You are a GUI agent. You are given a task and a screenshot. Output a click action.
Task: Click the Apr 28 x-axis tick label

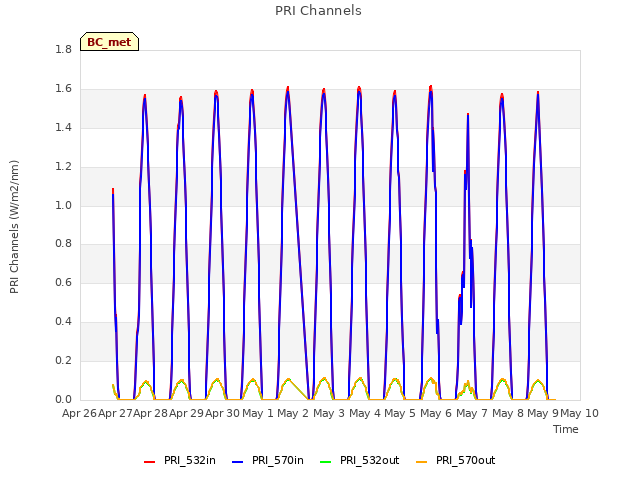(x=151, y=413)
